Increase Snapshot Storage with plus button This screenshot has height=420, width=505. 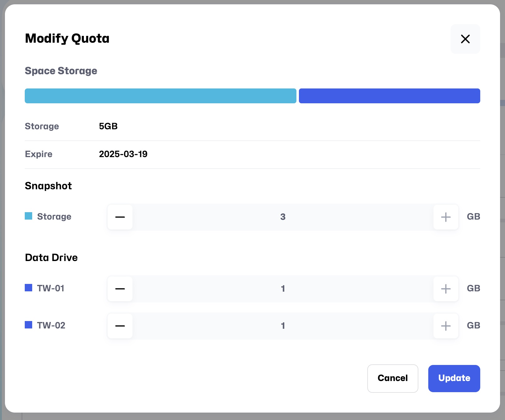tap(446, 217)
